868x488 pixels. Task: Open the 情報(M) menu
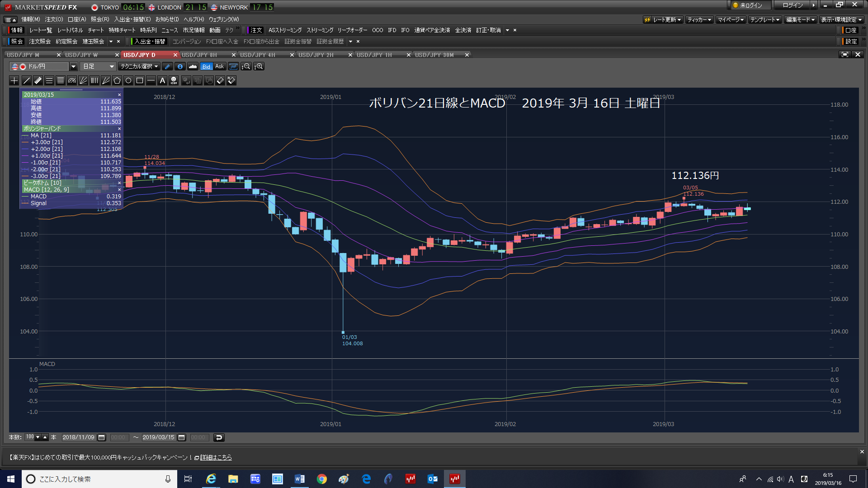[x=31, y=19]
